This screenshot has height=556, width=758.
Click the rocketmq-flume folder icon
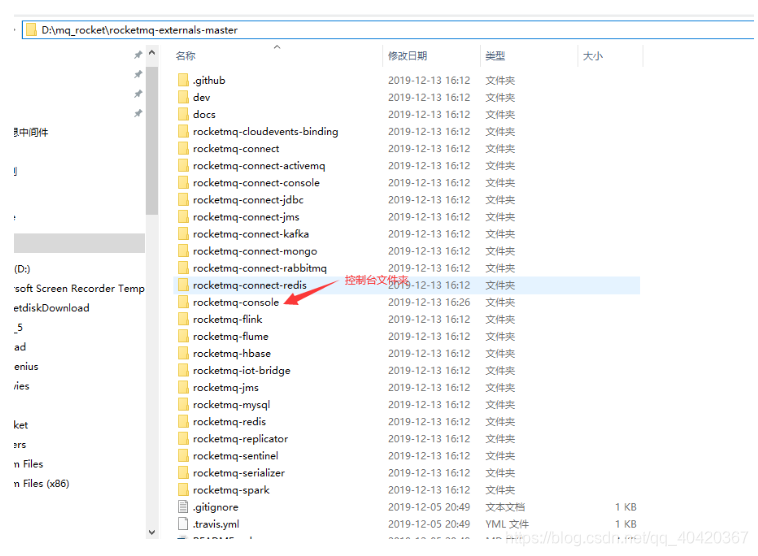tap(183, 337)
